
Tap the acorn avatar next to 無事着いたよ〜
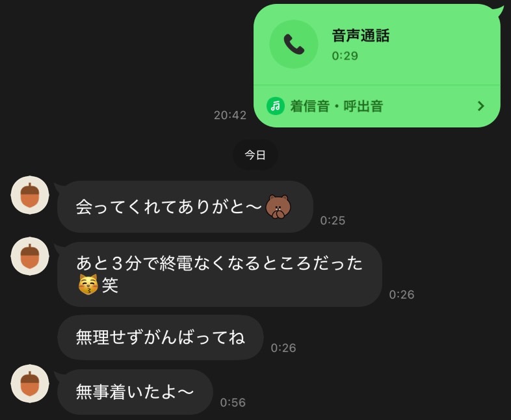pos(30,384)
